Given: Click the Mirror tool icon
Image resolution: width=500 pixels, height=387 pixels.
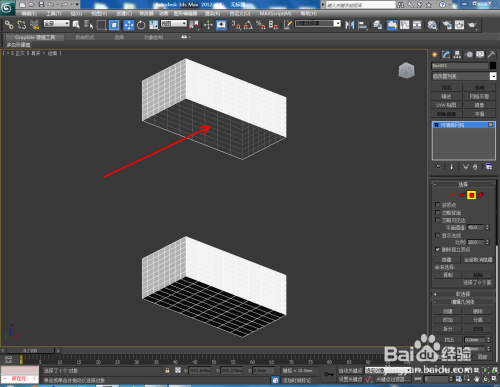Looking at the screenshot, I should [350, 25].
